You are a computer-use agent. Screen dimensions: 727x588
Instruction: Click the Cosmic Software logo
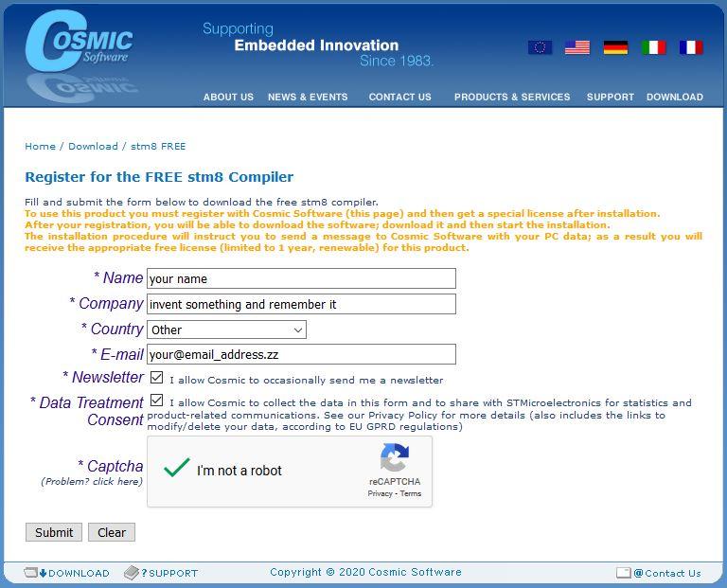point(79,42)
